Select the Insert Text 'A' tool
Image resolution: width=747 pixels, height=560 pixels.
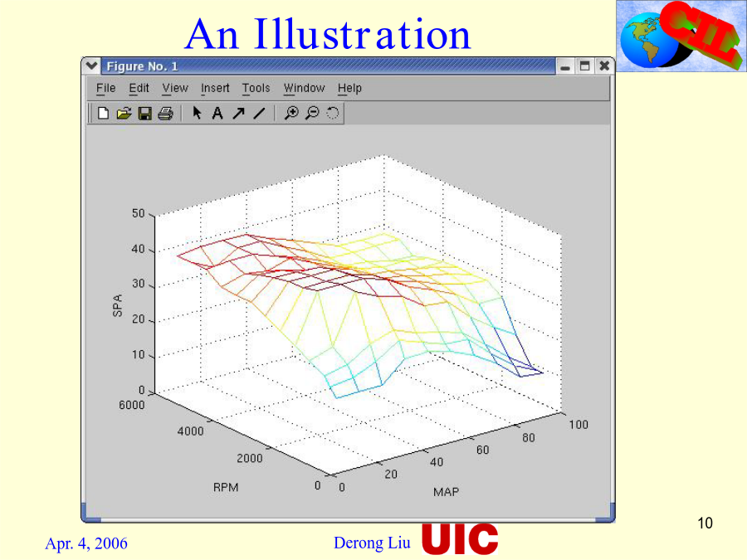pos(217,114)
